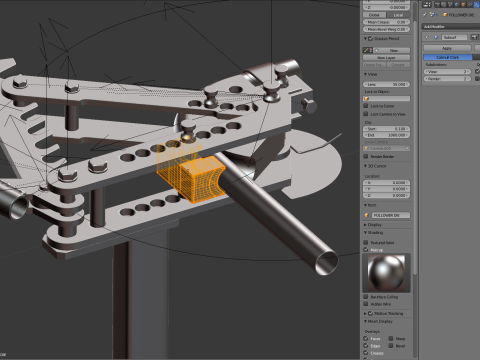Collapse the Mesh Display panel
This screenshot has width=480, height=360.
click(365, 321)
